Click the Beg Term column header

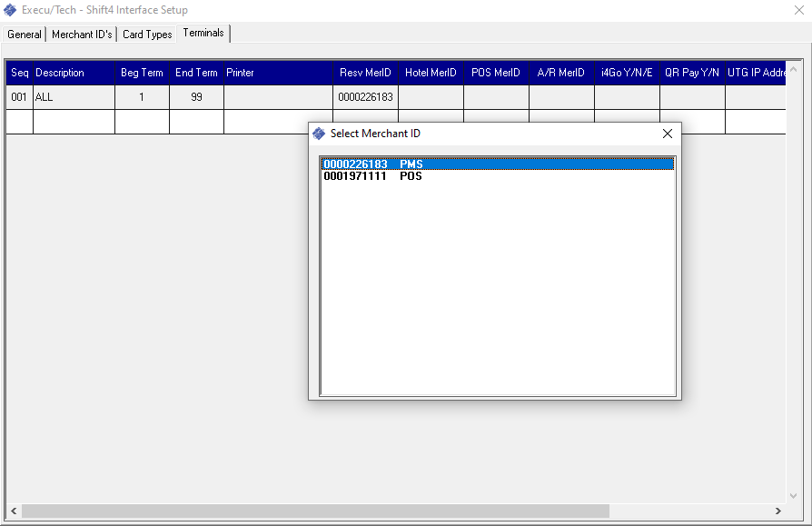coord(142,73)
